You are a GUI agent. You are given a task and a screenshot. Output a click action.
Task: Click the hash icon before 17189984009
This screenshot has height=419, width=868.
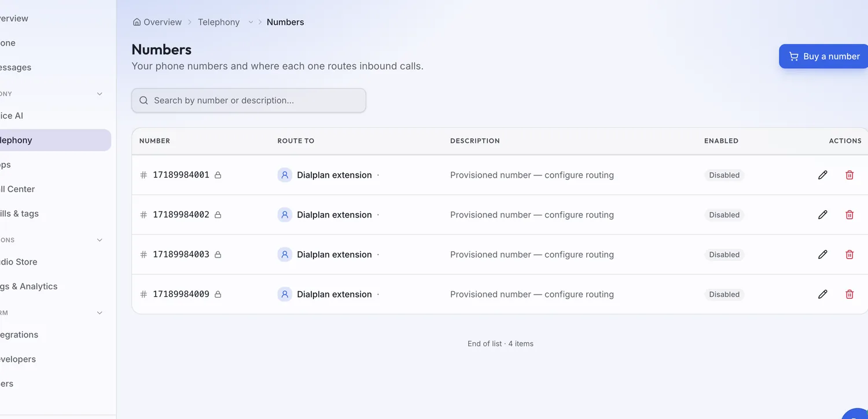pos(144,294)
